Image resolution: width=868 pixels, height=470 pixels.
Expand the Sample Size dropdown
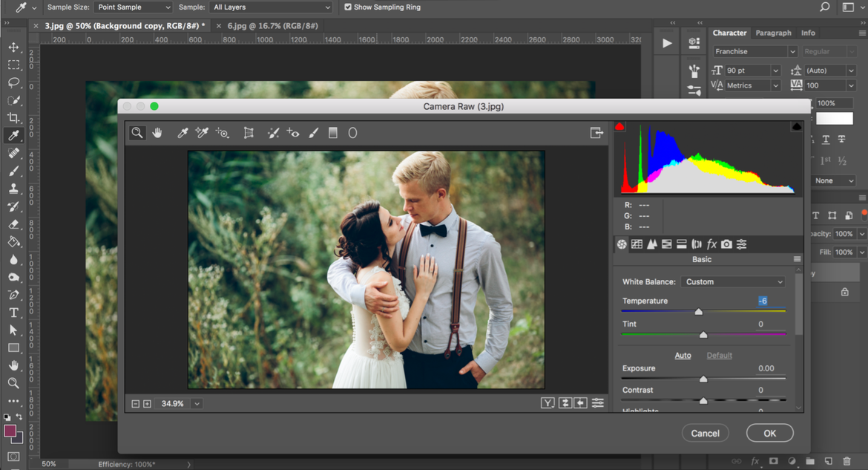(x=133, y=7)
